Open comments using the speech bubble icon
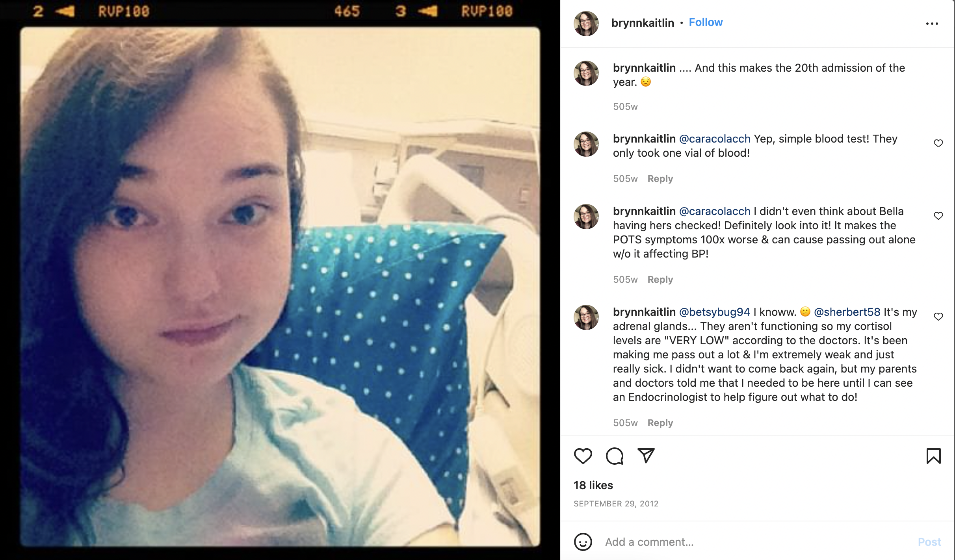 [614, 456]
